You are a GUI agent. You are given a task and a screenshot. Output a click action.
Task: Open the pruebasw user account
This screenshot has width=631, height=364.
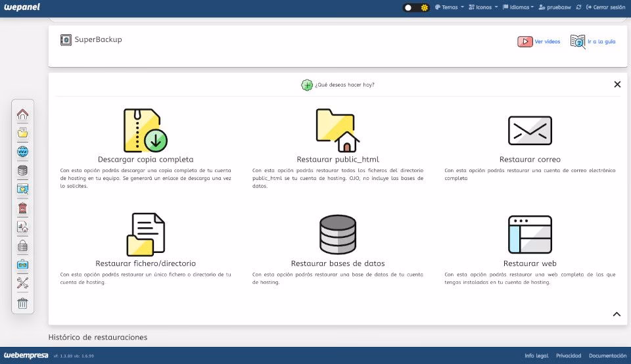pyautogui.click(x=555, y=7)
